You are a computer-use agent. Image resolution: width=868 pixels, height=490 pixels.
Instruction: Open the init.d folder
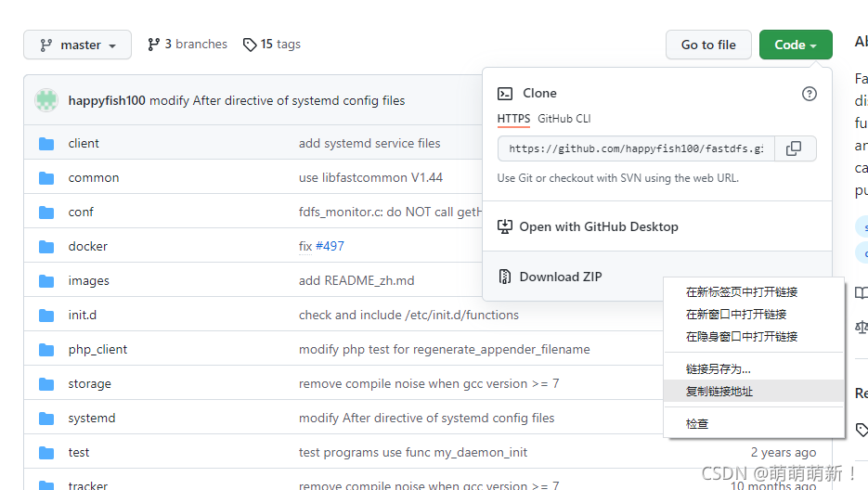83,315
